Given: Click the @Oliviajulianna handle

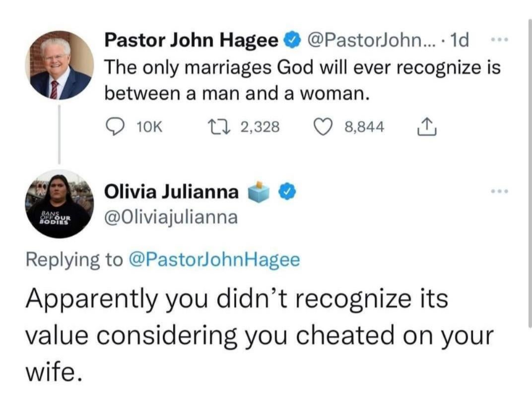Looking at the screenshot, I should click(x=170, y=217).
